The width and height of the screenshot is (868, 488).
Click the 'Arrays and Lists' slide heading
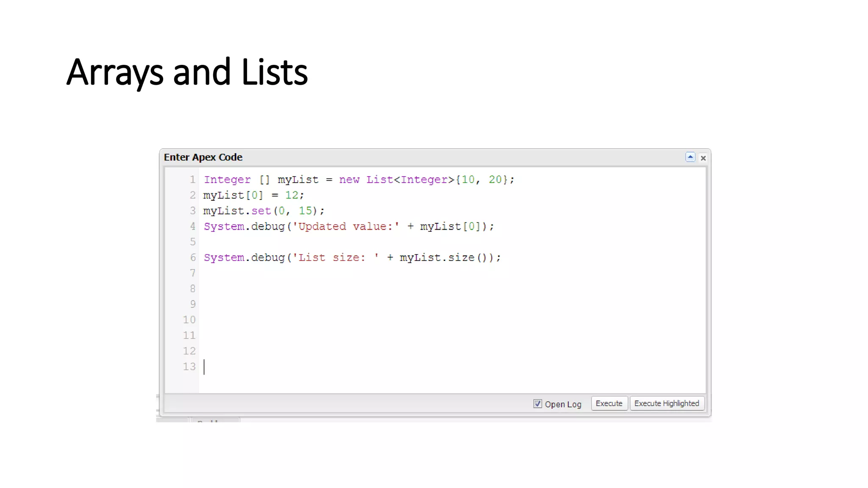(x=187, y=72)
